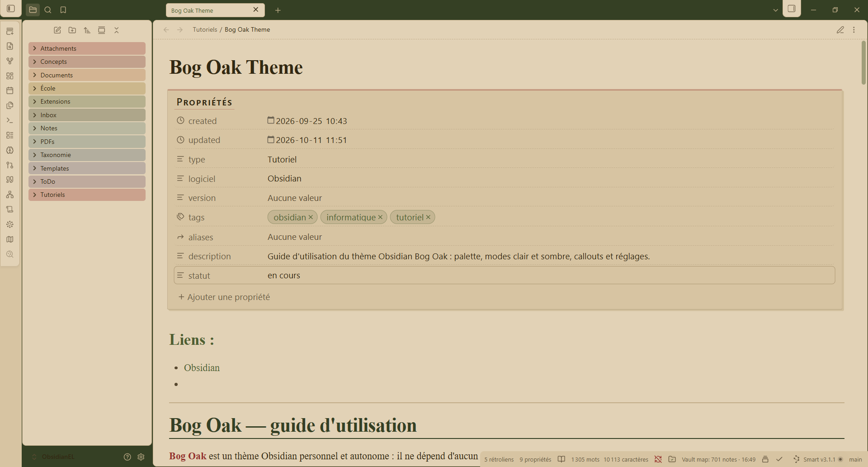Open the graph view ribbon icon
Screen dimensions: 868x467
point(10,61)
